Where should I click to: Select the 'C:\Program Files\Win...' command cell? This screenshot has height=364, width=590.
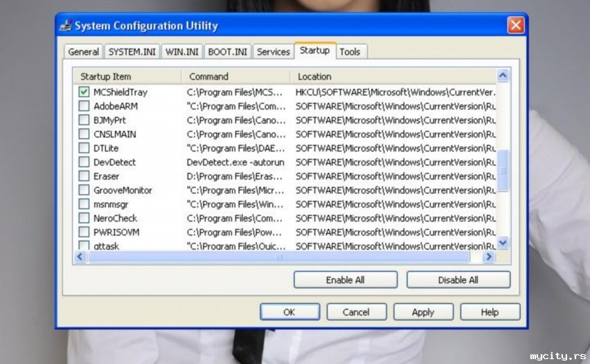click(235, 204)
